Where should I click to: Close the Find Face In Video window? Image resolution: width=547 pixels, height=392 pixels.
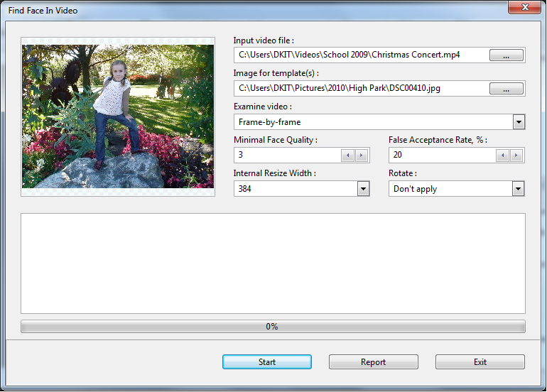(x=526, y=8)
